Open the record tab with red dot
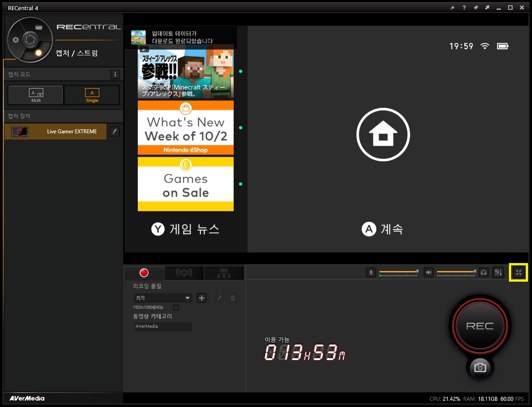The height and width of the screenshot is (407, 532). tap(144, 273)
